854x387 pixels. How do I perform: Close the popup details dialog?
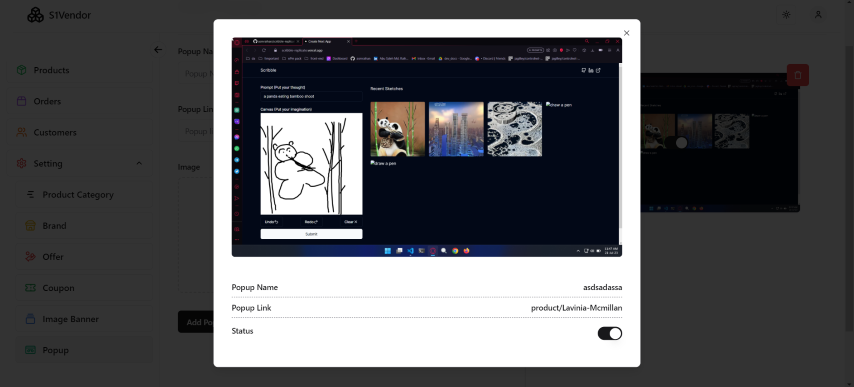click(x=626, y=33)
